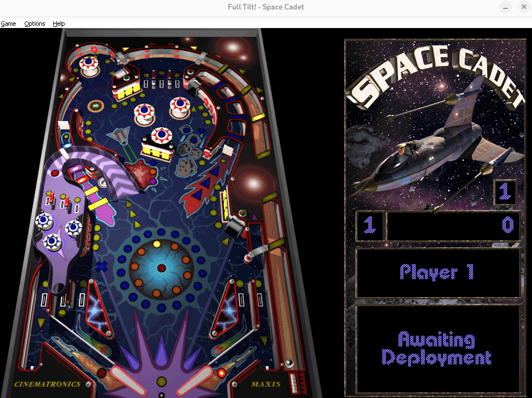Click the blue X mark on the playfield

(x=102, y=267)
